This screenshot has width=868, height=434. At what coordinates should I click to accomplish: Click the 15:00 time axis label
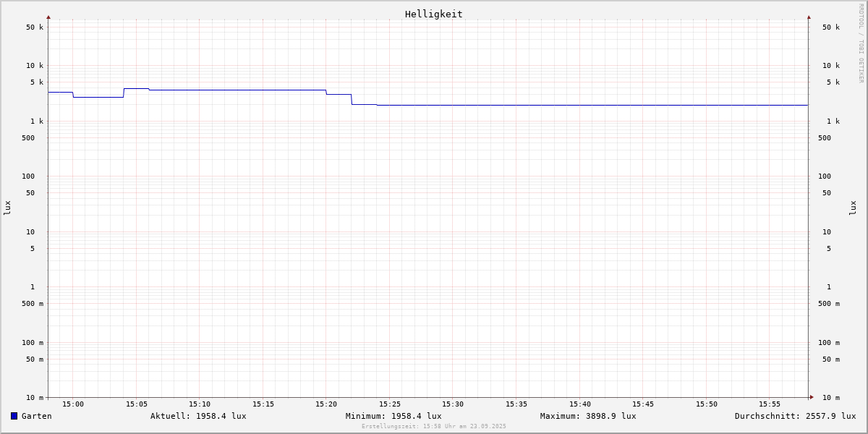click(x=73, y=404)
